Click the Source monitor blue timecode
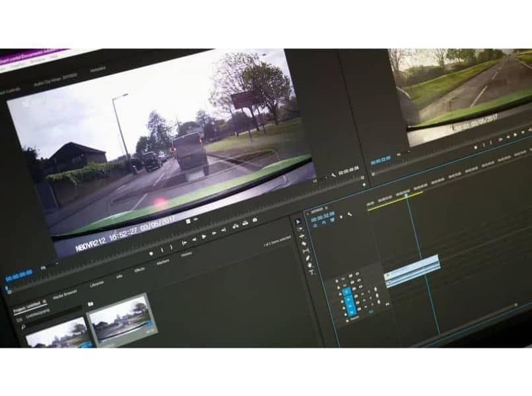The height and width of the screenshot is (396, 532). (18, 275)
